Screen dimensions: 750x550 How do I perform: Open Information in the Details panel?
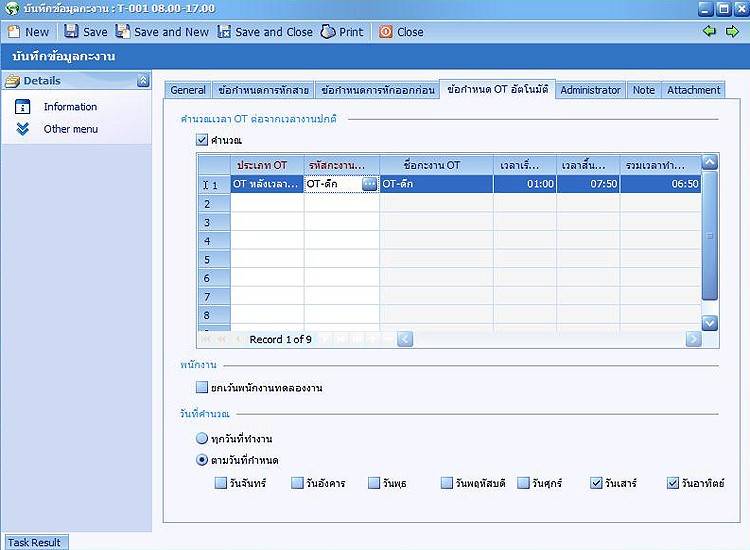coord(70,107)
